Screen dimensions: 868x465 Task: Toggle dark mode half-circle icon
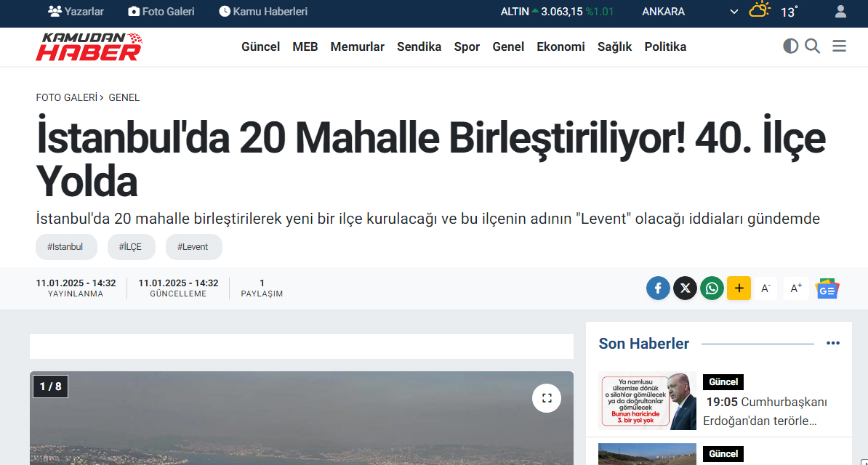point(790,46)
